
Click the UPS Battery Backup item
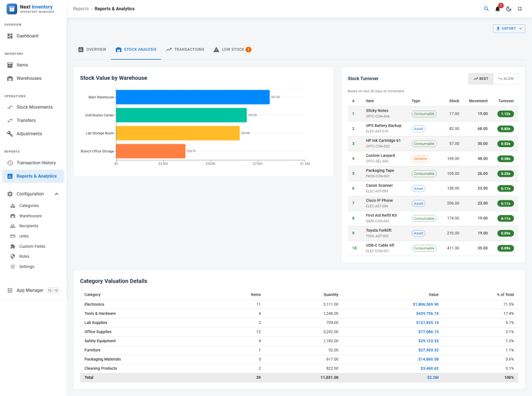(x=384, y=125)
